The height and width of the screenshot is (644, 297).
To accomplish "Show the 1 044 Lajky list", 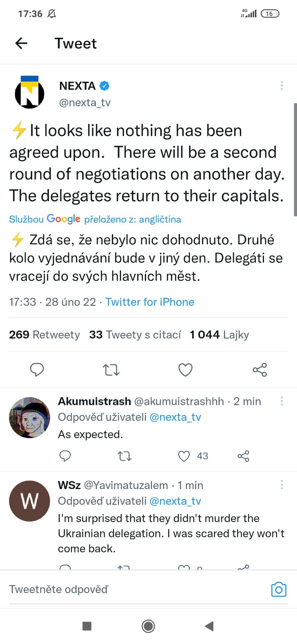I will [x=219, y=334].
